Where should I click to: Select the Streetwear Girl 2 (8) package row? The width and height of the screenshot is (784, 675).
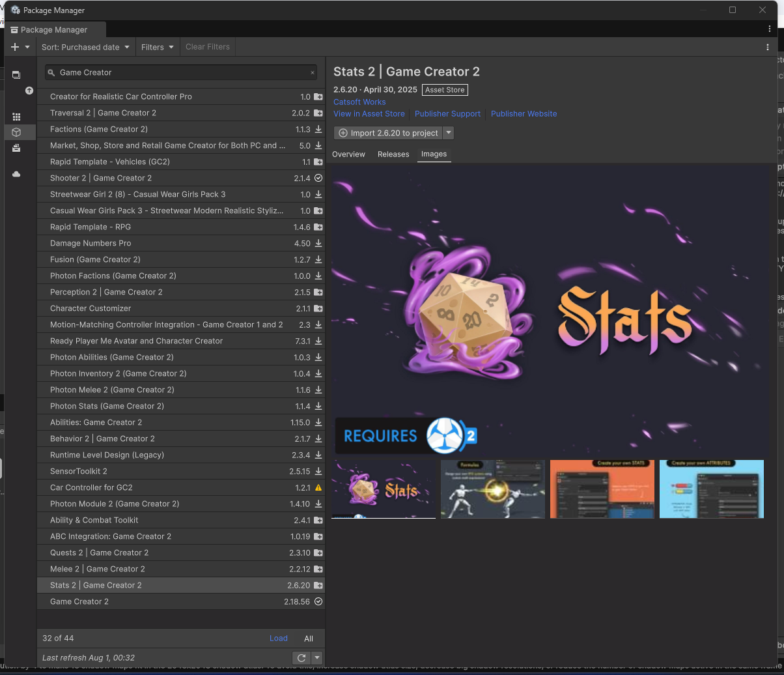pyautogui.click(x=181, y=194)
